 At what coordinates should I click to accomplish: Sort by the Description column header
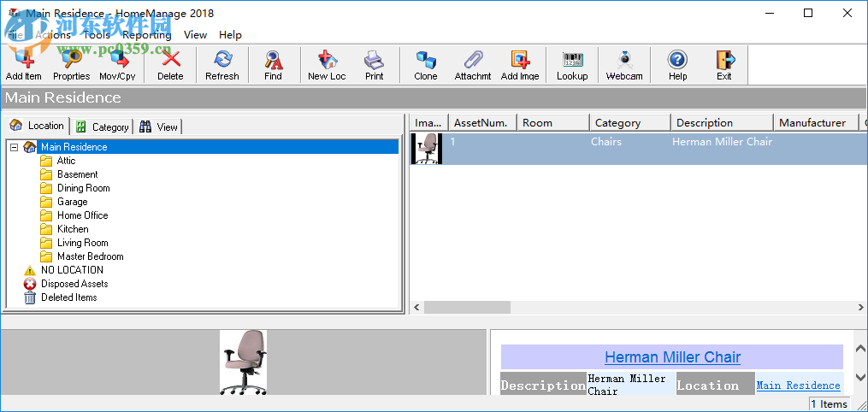click(722, 123)
